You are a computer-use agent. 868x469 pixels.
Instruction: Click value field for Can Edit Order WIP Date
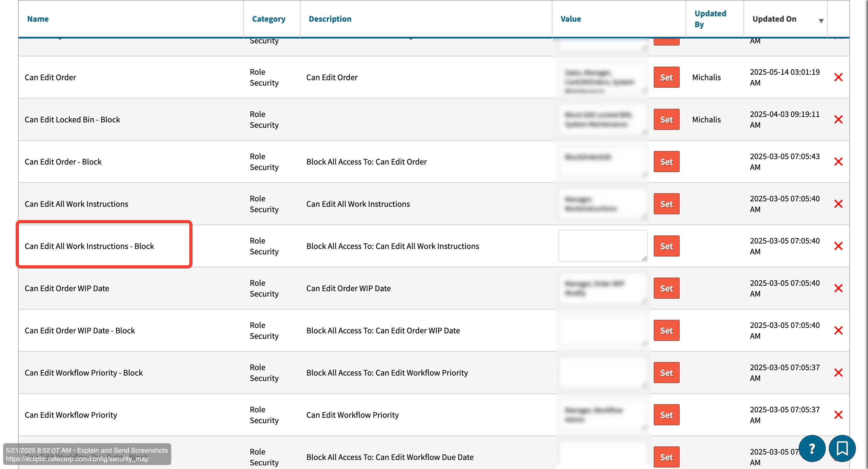(602, 288)
